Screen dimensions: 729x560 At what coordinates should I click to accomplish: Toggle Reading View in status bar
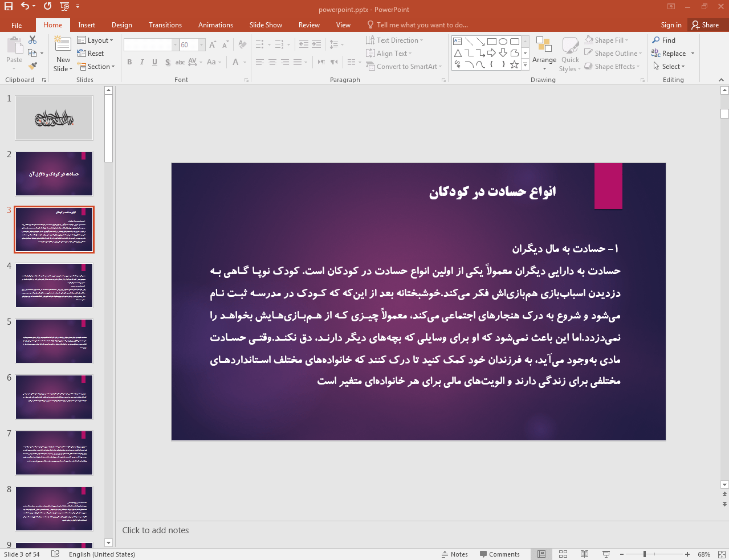(x=584, y=554)
